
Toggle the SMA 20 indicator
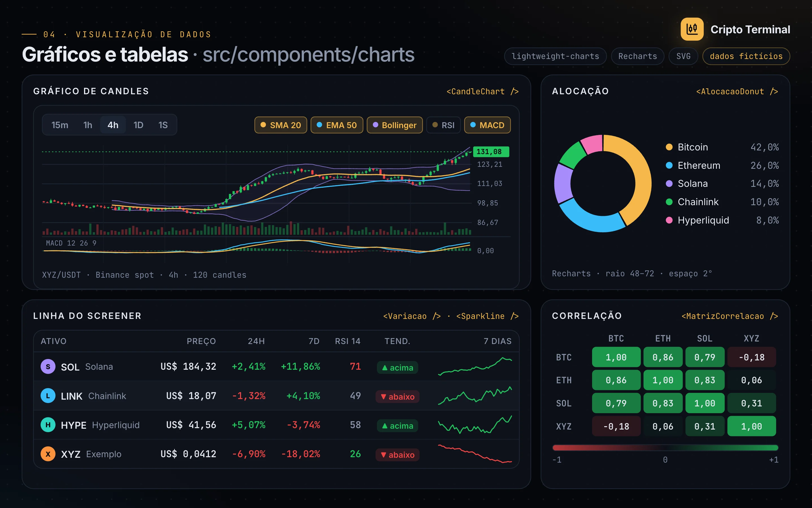(x=281, y=125)
